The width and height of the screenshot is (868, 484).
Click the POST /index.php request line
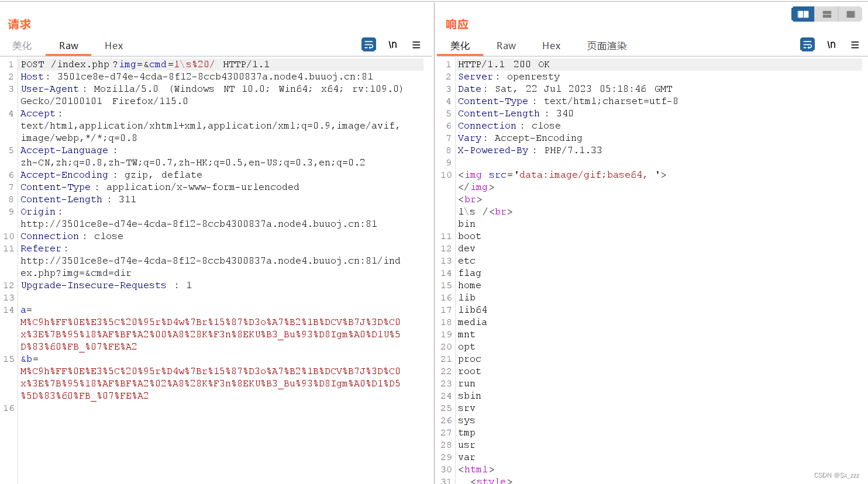[x=145, y=64]
